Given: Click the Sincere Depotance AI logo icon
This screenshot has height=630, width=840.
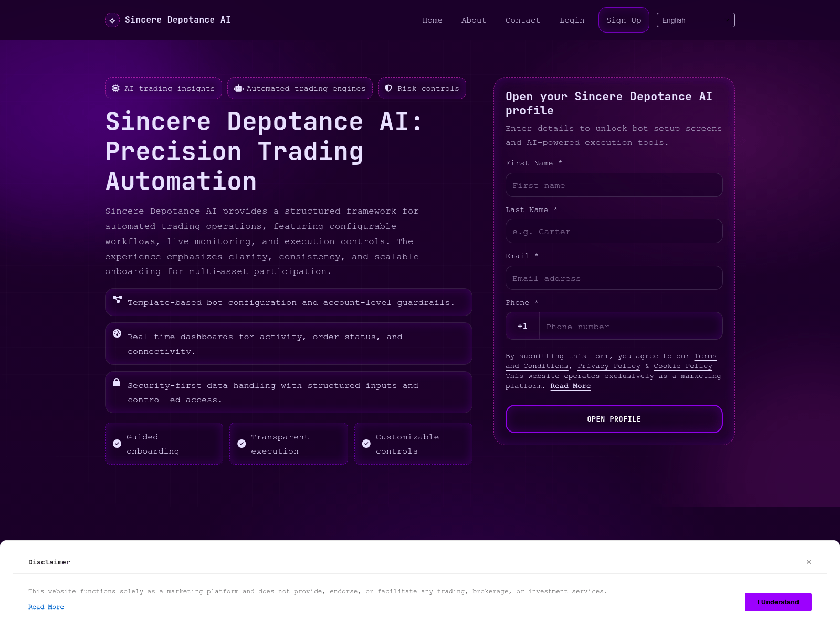Looking at the screenshot, I should point(112,20).
